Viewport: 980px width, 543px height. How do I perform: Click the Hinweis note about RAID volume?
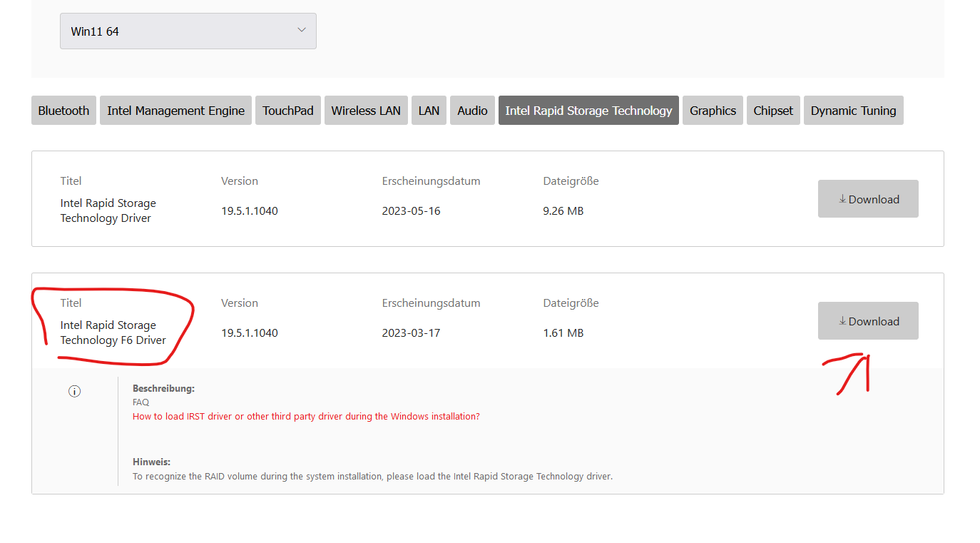(372, 476)
